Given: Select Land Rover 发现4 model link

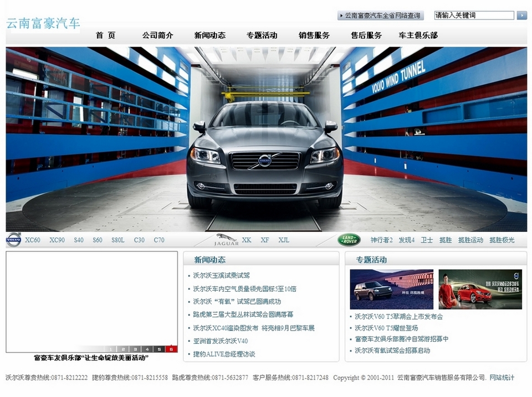Looking at the screenshot, I should tap(406, 240).
